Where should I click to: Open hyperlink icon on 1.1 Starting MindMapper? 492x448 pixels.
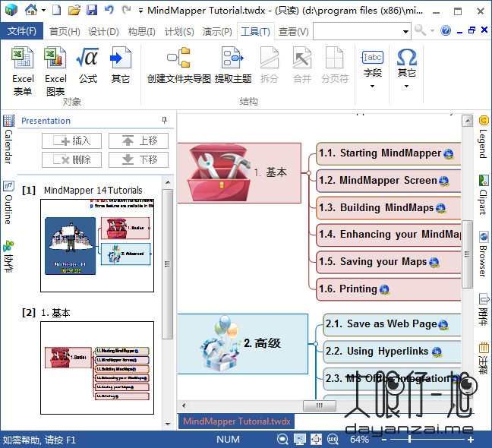point(449,154)
